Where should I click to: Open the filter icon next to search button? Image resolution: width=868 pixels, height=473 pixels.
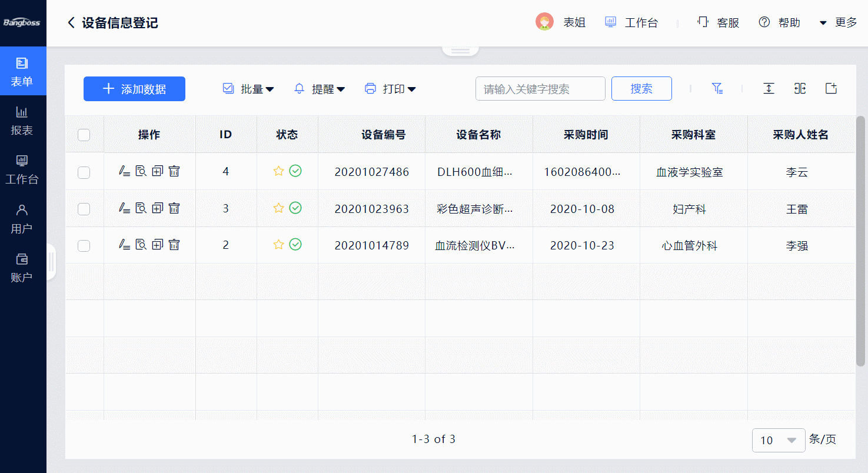(717, 88)
